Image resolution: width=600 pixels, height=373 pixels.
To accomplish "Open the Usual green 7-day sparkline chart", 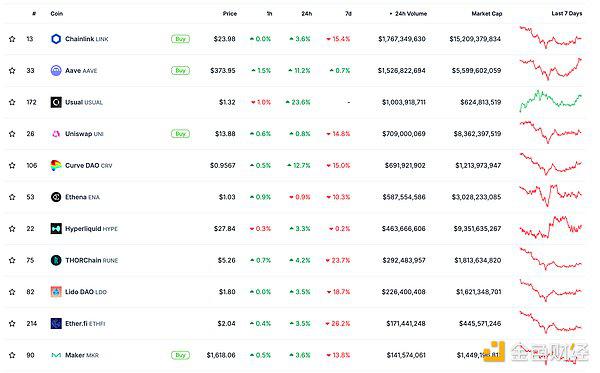I will coord(551,100).
